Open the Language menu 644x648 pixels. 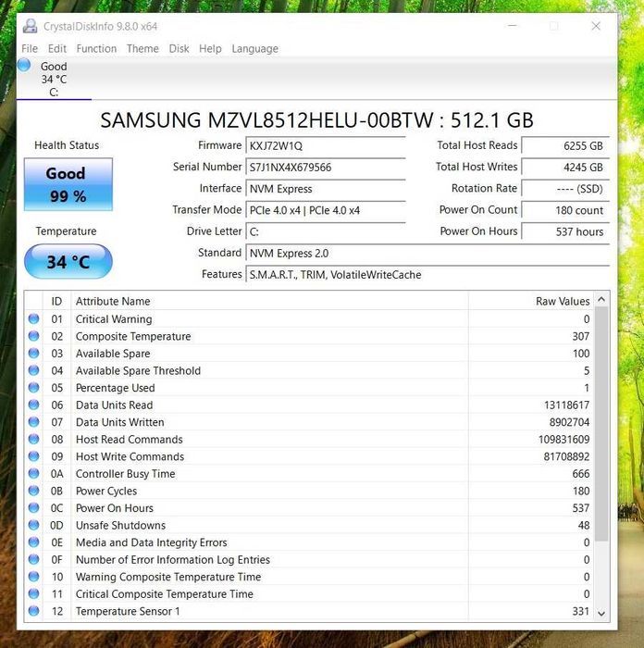(x=254, y=49)
